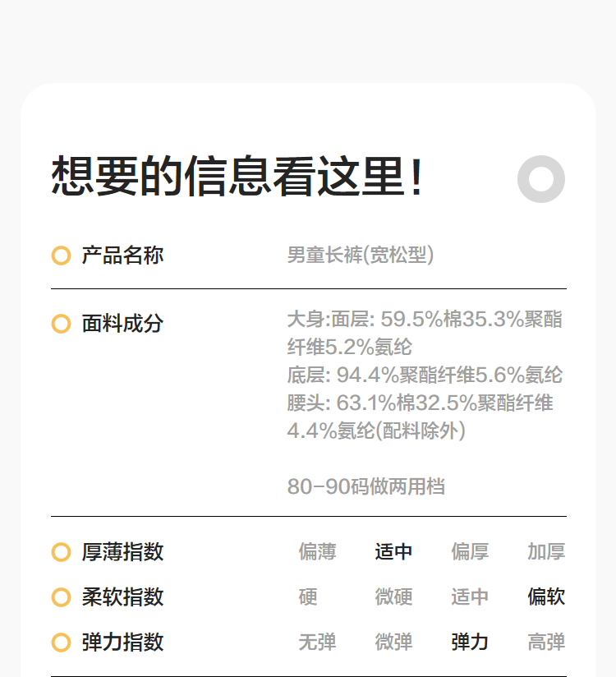The width and height of the screenshot is (616, 677).
Task: Select 微硬 softness option
Action: (x=393, y=597)
